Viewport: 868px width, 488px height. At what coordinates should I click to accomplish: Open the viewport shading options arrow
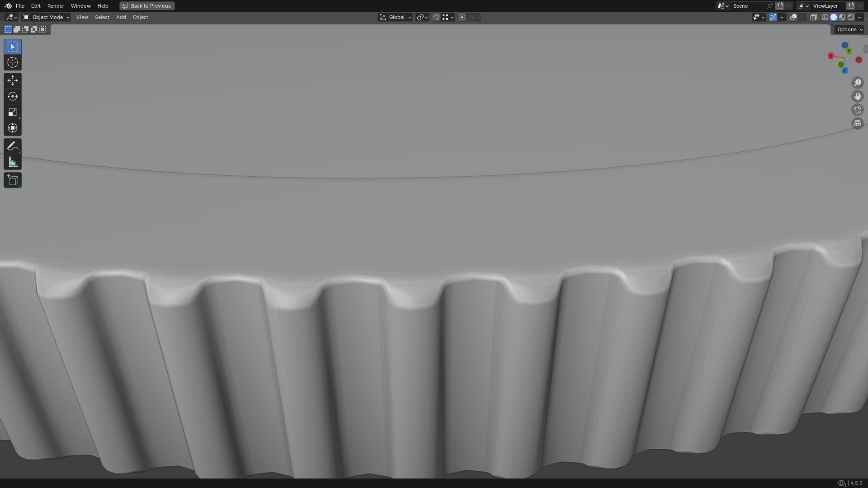click(860, 17)
